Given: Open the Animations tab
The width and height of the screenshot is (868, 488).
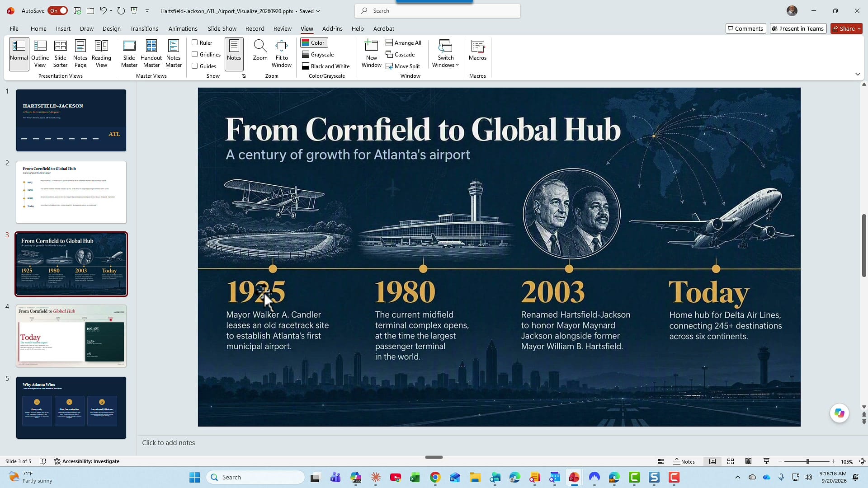Looking at the screenshot, I should pos(183,28).
